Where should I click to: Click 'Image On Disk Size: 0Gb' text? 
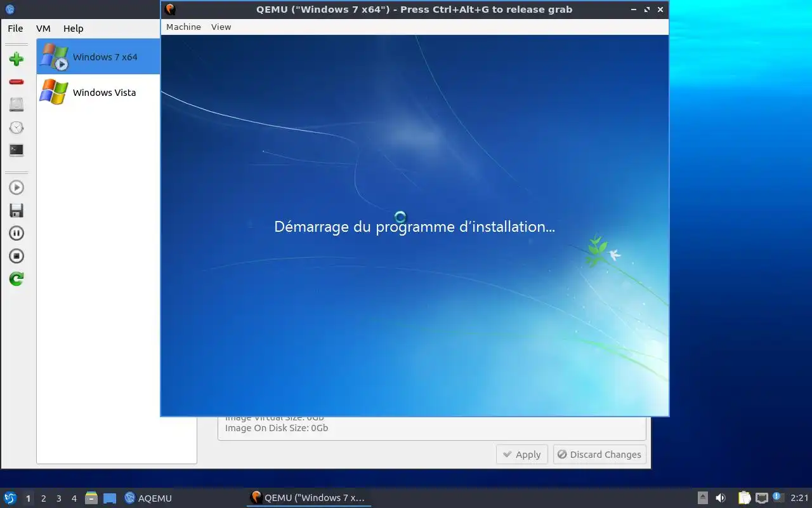[x=277, y=428]
